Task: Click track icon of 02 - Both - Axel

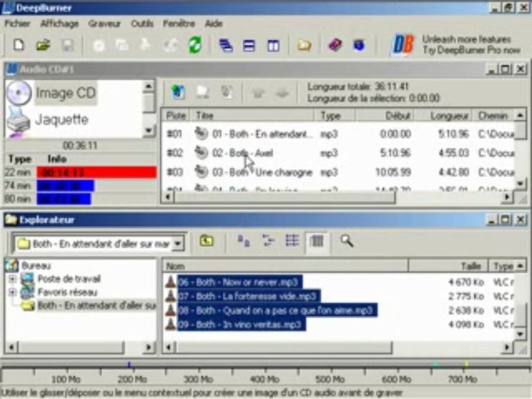Action: click(201, 153)
